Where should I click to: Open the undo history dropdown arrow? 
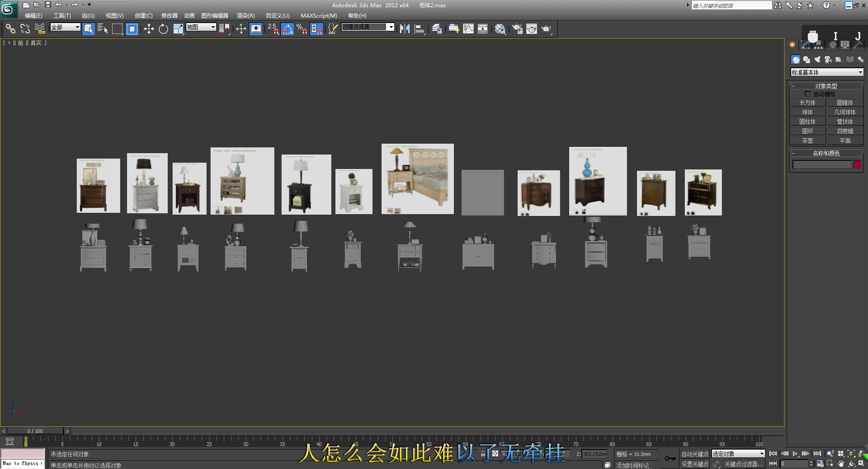[x=66, y=5]
